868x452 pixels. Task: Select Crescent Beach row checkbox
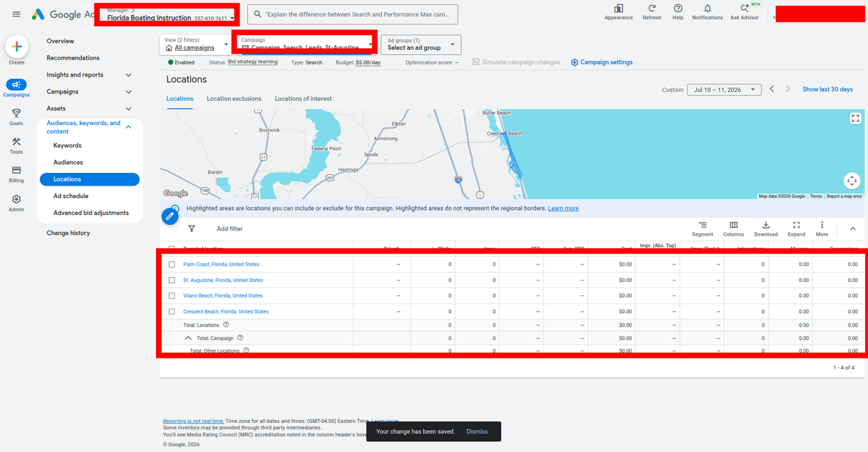click(x=172, y=312)
